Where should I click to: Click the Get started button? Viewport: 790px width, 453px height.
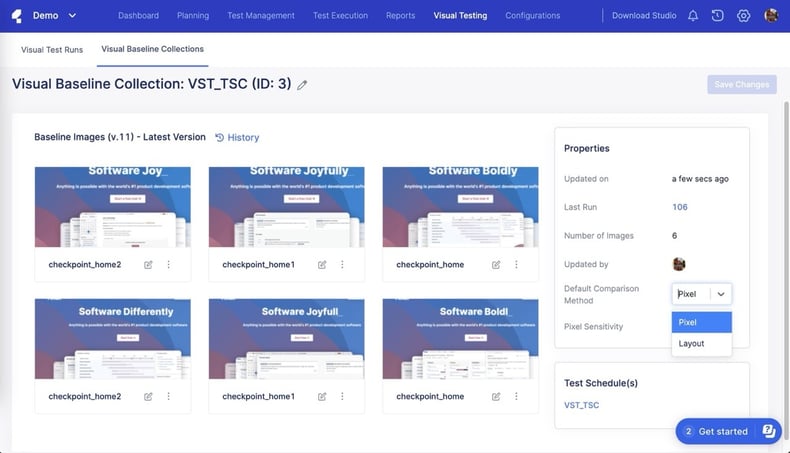729,431
